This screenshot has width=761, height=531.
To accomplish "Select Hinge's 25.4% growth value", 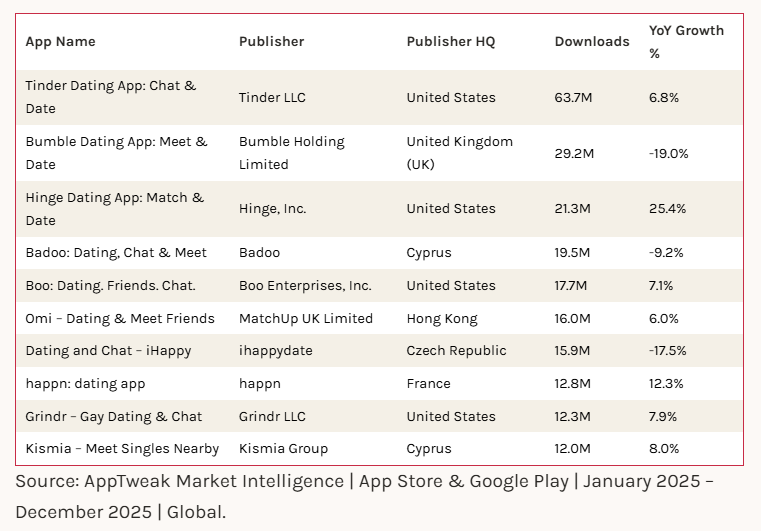I will pyautogui.click(x=668, y=209).
